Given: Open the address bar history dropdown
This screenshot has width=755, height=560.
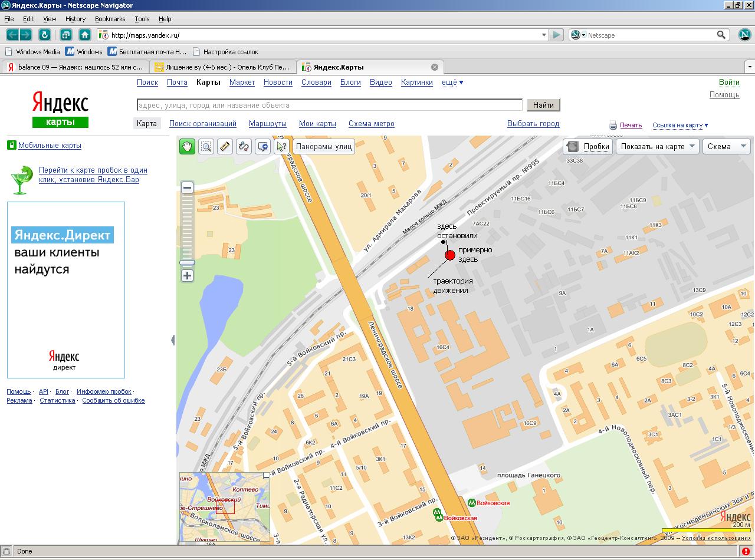Looking at the screenshot, I should click(544, 35).
